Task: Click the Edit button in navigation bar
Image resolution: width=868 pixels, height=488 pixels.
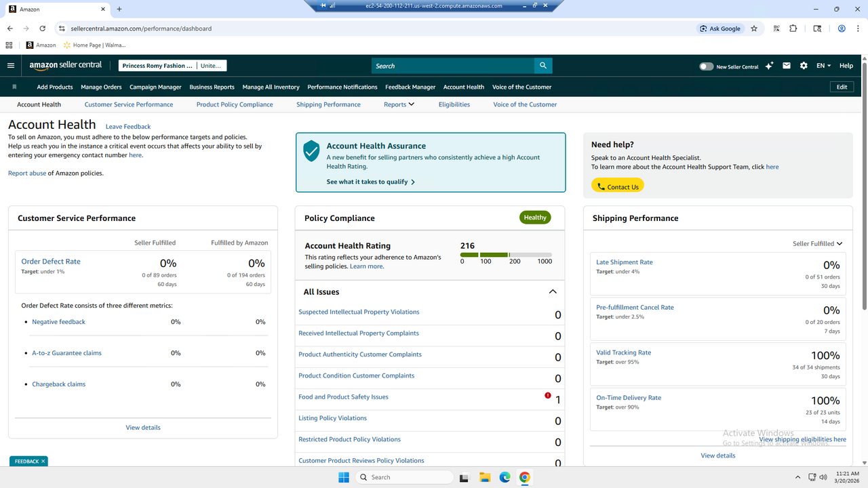Action: point(842,87)
